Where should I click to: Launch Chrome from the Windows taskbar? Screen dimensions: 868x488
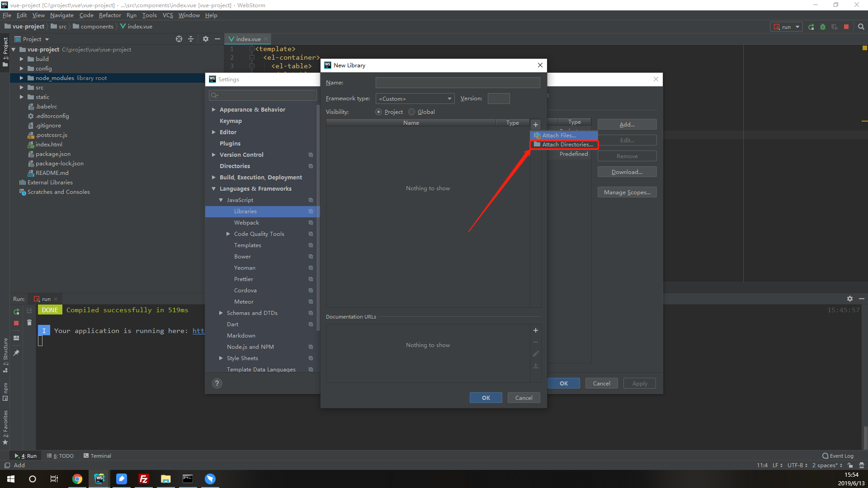point(77,479)
